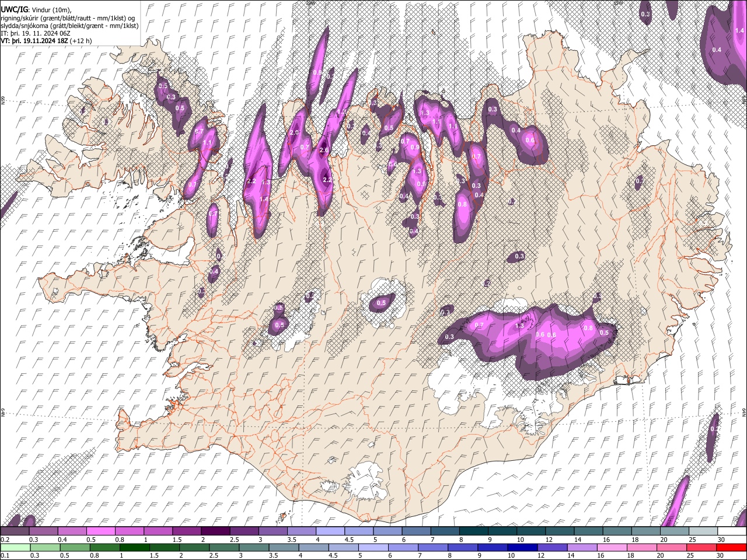Click the 'Vindur (10m),' header text

pyautogui.click(x=53, y=10)
